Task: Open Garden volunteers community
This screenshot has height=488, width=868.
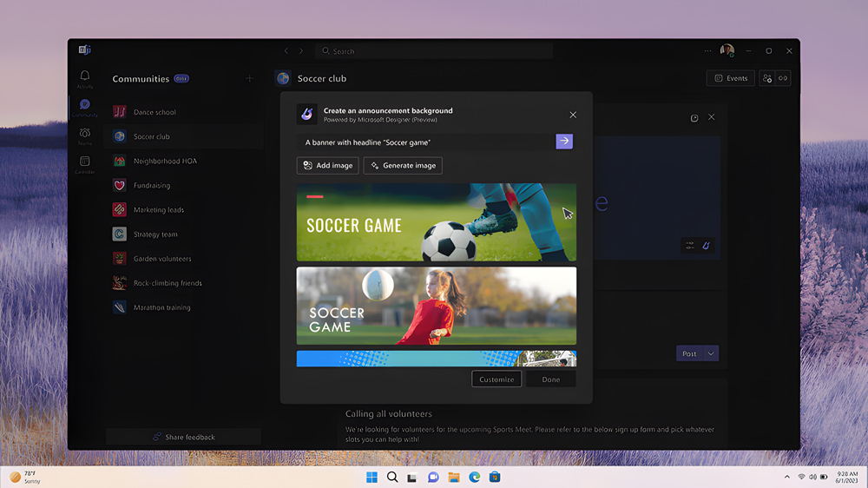Action: pyautogui.click(x=182, y=258)
